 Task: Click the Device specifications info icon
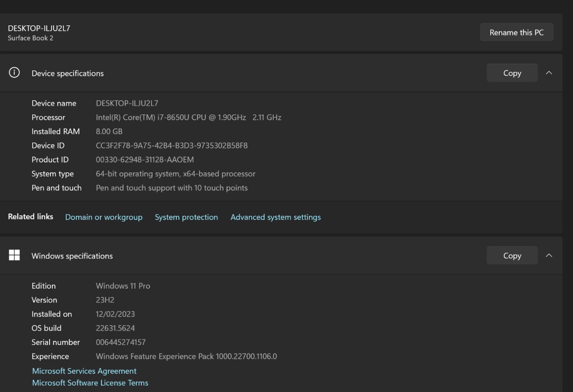(x=14, y=73)
